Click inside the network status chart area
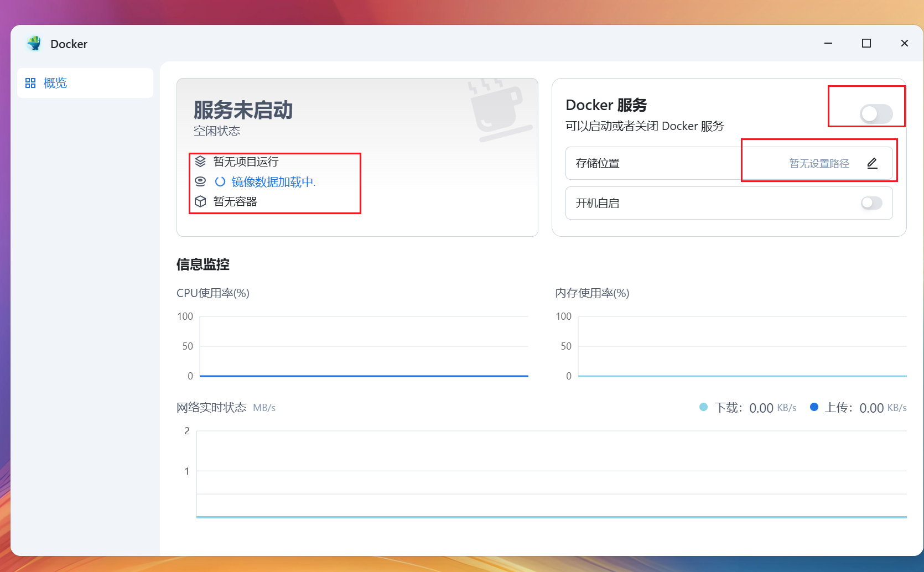Image resolution: width=924 pixels, height=572 pixels. click(x=552, y=474)
